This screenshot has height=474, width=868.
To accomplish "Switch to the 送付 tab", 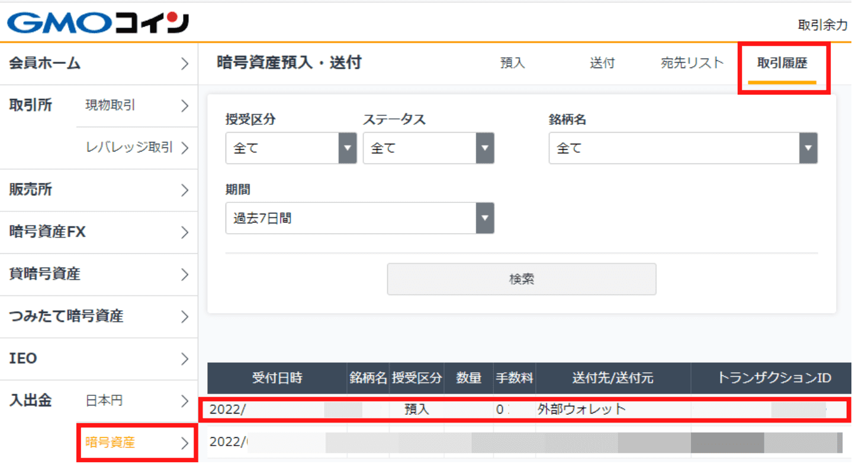I will (x=602, y=63).
